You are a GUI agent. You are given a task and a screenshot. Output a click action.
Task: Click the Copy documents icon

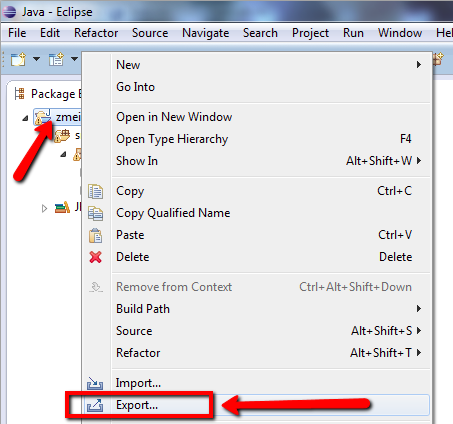tap(95, 191)
